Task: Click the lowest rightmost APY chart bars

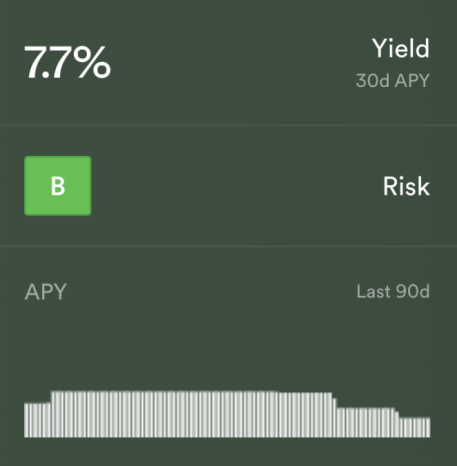Action: [x=415, y=427]
